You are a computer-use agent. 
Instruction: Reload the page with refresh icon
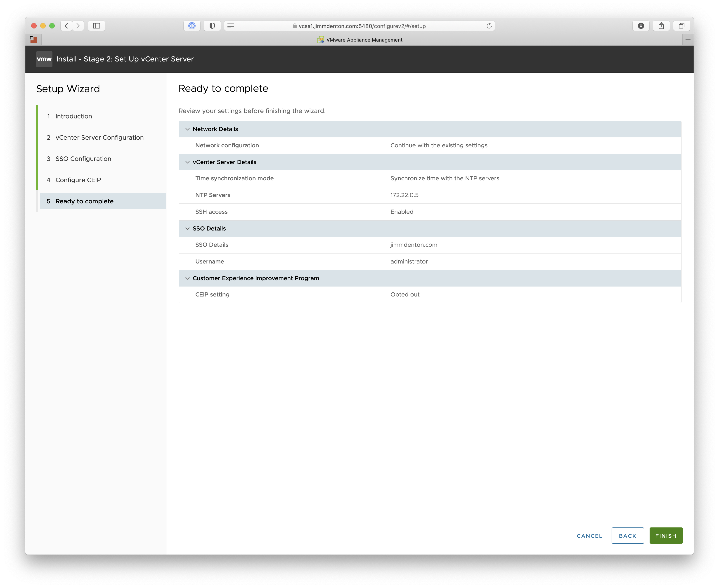tap(489, 26)
